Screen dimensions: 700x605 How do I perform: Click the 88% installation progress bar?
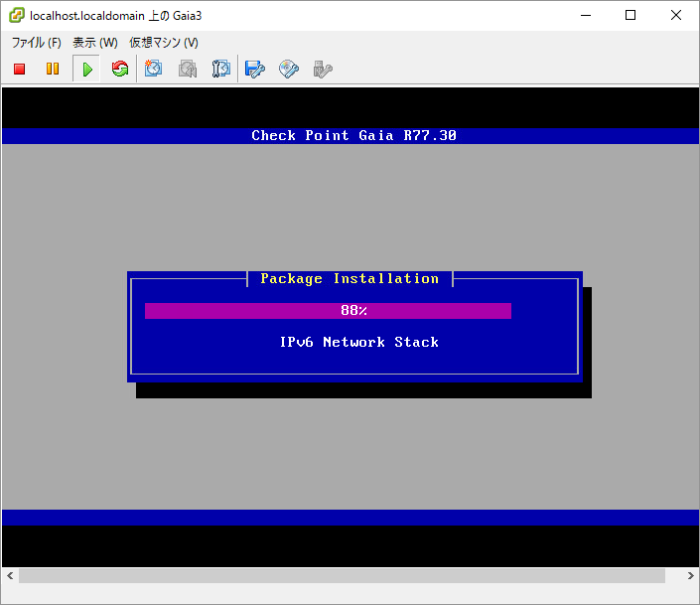(328, 311)
